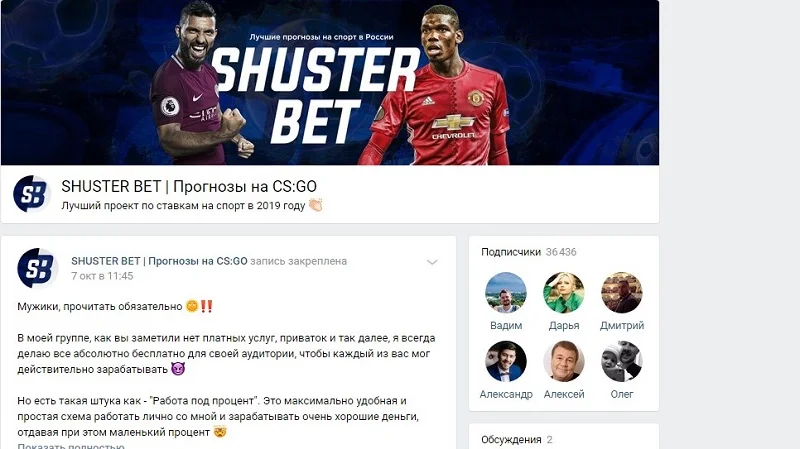This screenshot has height=449, width=800.
Task: Click the name link Александр
Action: [x=506, y=394]
